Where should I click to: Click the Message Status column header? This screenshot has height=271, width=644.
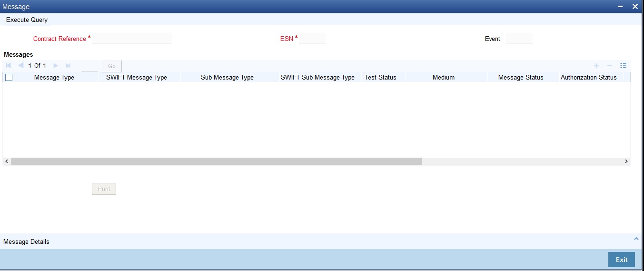[521, 77]
